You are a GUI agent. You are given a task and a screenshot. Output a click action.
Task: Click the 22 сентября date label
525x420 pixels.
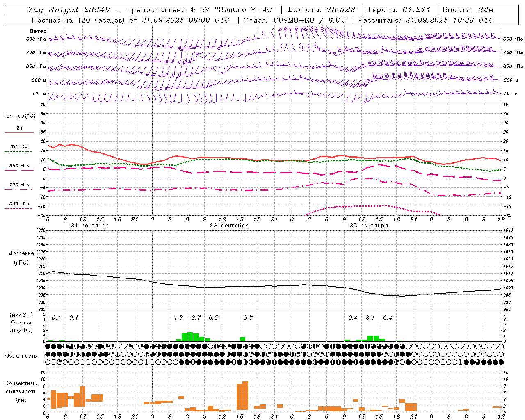[229, 226]
